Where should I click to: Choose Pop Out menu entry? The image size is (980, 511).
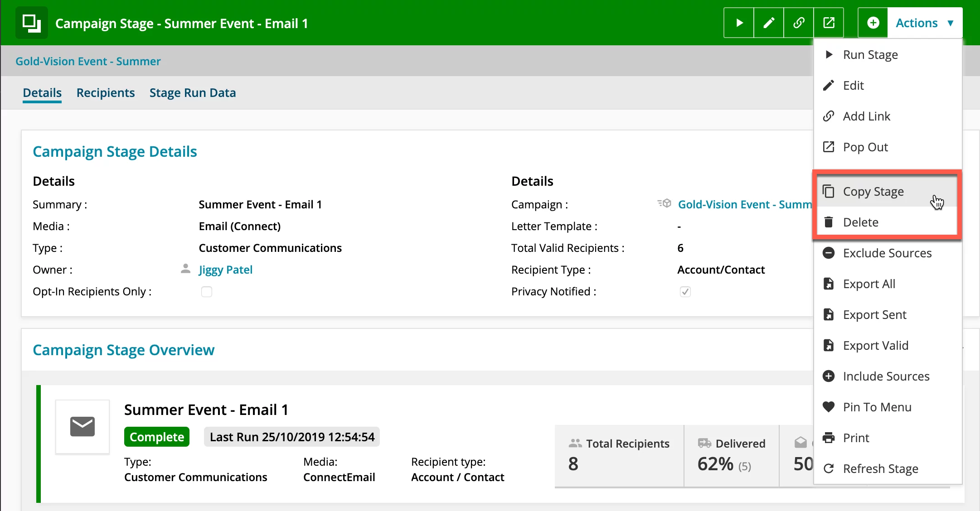888,147
